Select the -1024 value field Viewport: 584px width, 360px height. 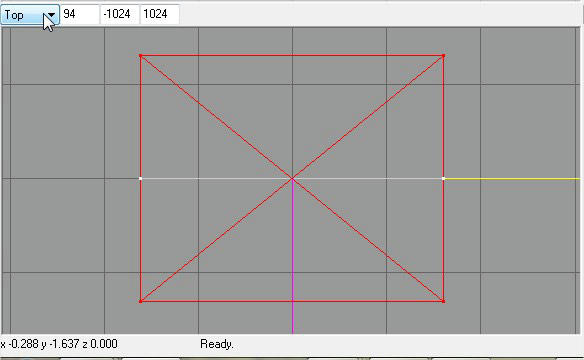pos(120,15)
